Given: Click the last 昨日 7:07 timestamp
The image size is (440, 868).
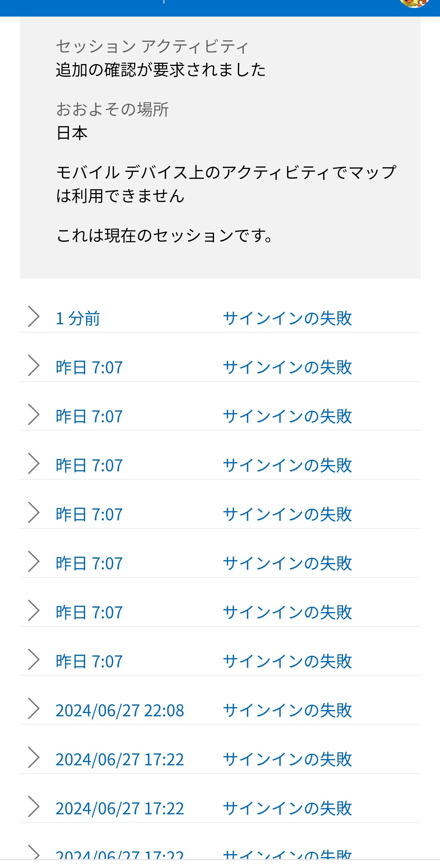Looking at the screenshot, I should 89,662.
